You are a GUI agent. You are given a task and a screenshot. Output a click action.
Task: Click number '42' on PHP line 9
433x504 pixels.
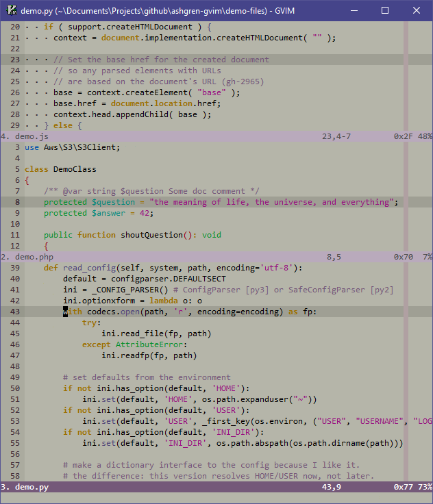coord(145,213)
